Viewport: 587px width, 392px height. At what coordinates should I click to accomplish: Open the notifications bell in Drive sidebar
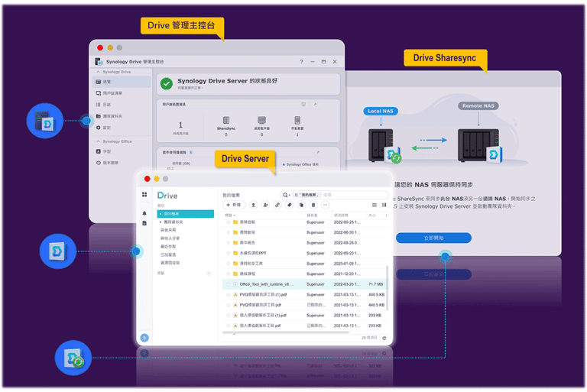[144, 213]
